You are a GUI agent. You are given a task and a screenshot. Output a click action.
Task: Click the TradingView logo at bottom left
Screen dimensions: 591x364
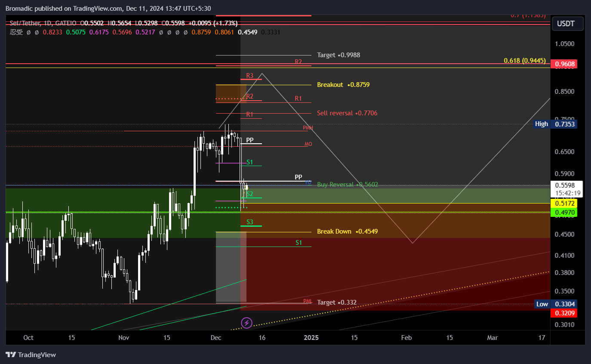click(x=31, y=355)
